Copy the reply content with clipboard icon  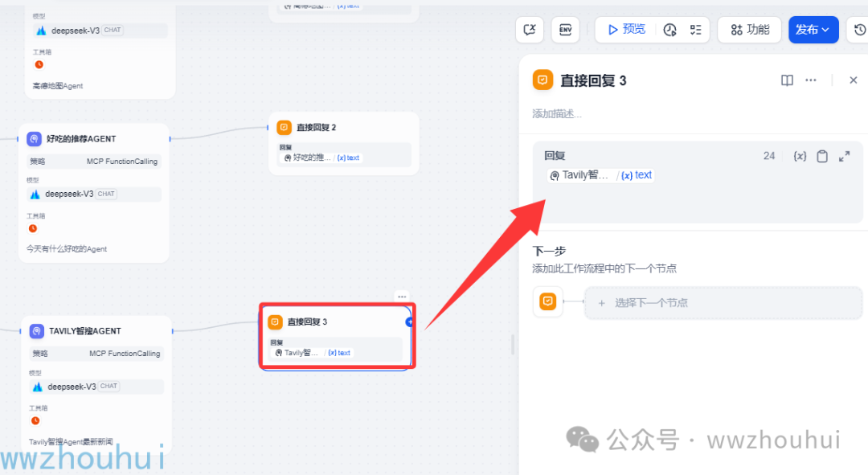(822, 156)
